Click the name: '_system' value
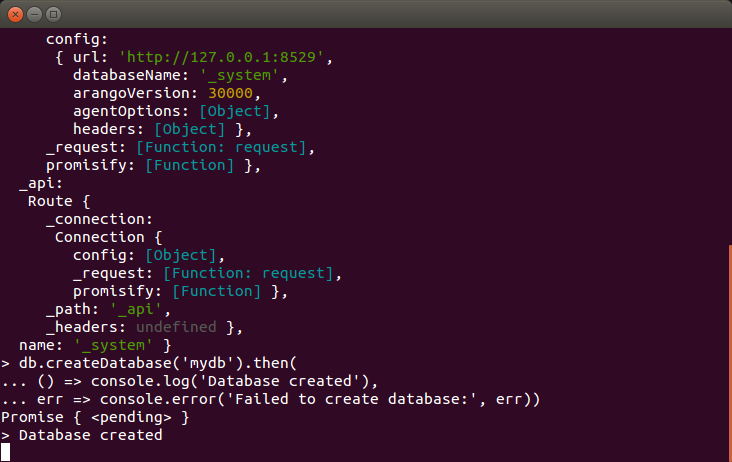The image size is (732, 462). [x=113, y=346]
